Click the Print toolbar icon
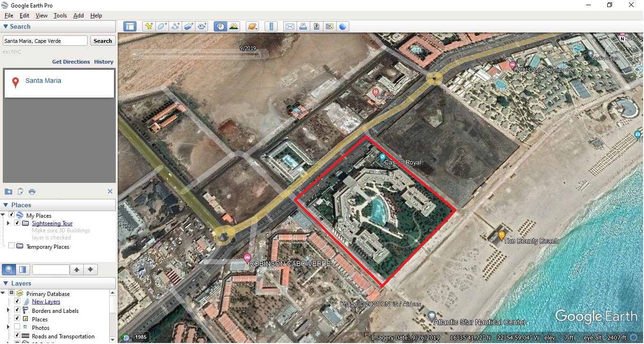The width and height of the screenshot is (644, 344). tap(303, 26)
